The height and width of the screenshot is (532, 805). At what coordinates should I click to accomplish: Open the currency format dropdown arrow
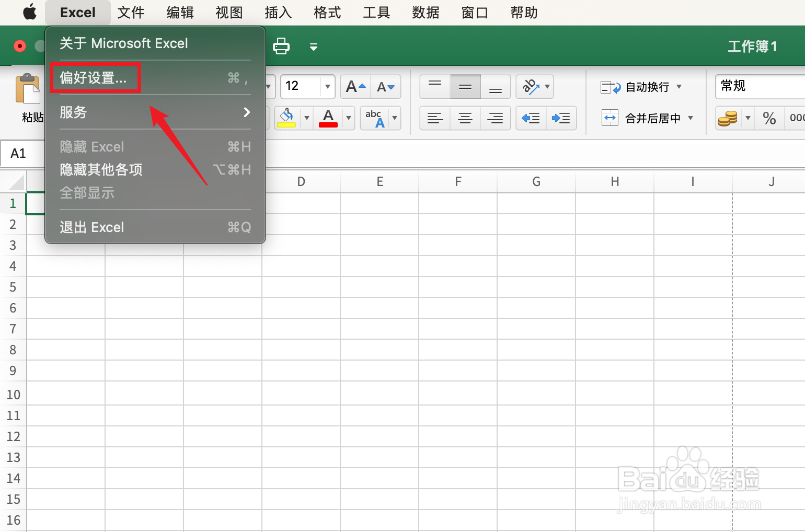[748, 118]
